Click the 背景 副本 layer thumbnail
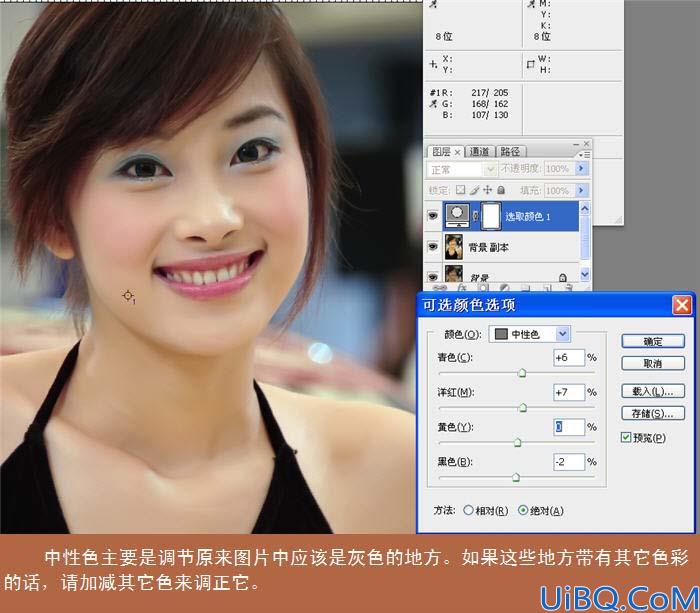 point(454,247)
